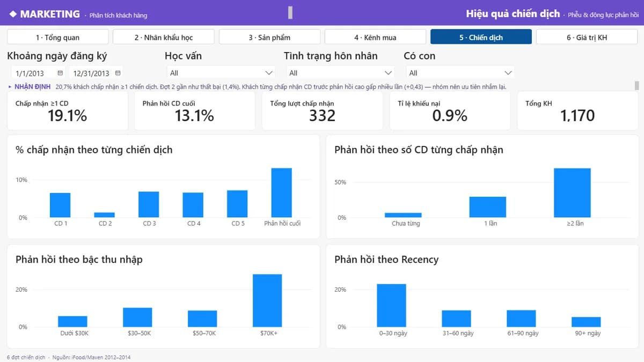Click the 90+ ngày Recency bar
The image size is (644, 362).
[586, 322]
